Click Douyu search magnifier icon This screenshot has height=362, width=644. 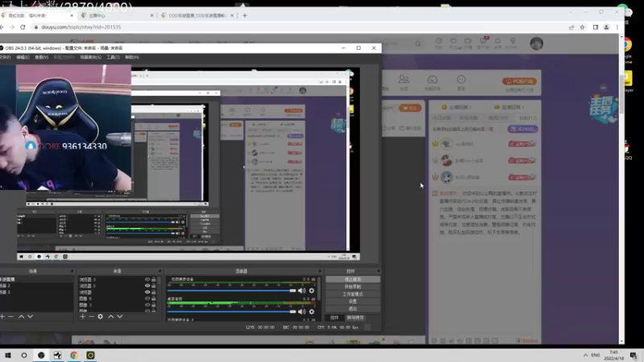click(418, 43)
